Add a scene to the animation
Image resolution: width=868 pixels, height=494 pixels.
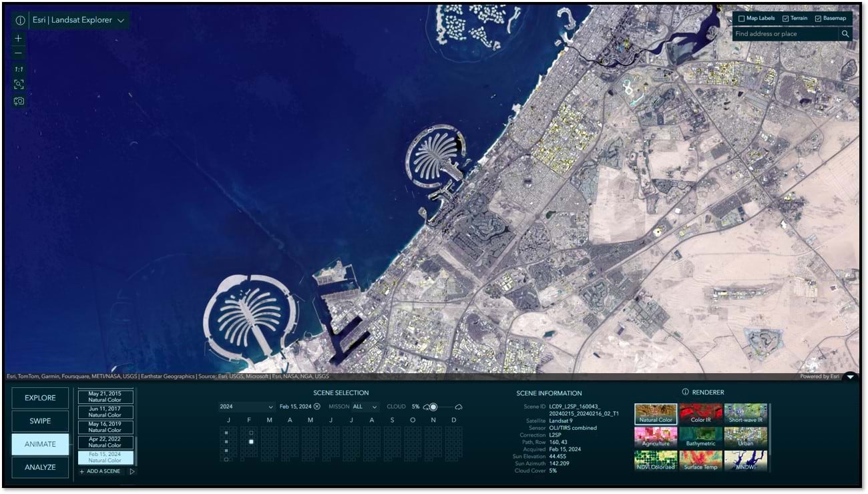click(x=100, y=471)
